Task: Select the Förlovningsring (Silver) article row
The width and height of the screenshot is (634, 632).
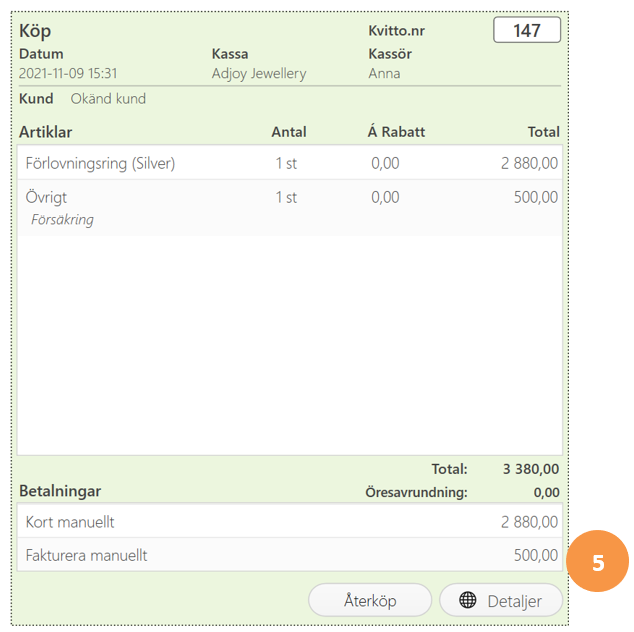Action: [x=290, y=163]
